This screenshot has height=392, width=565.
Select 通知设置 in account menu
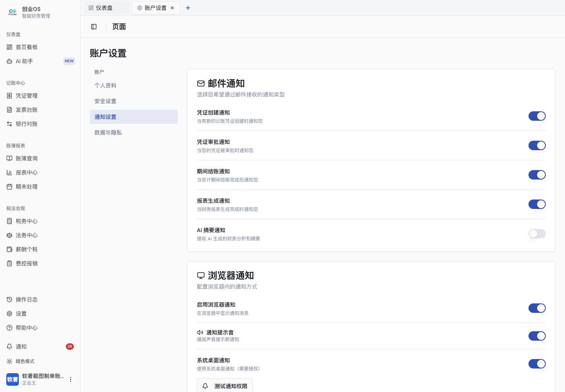[x=134, y=117]
